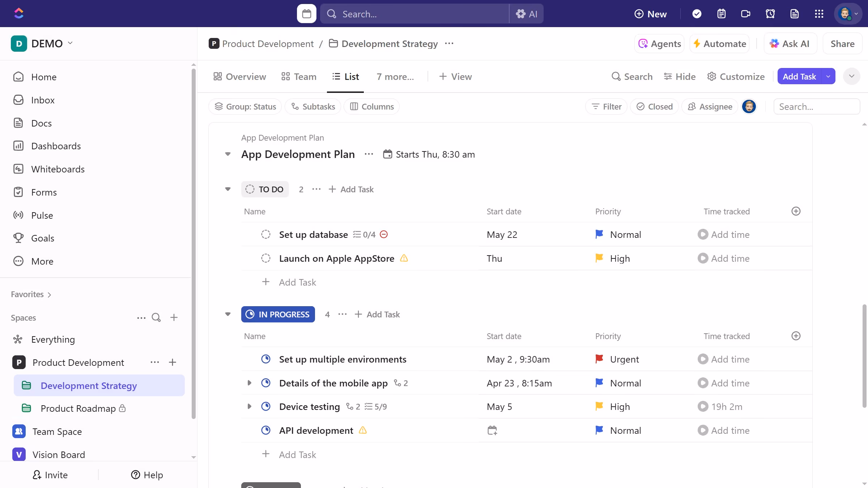
Task: Open the user profile avatar menu
Action: pos(847,14)
